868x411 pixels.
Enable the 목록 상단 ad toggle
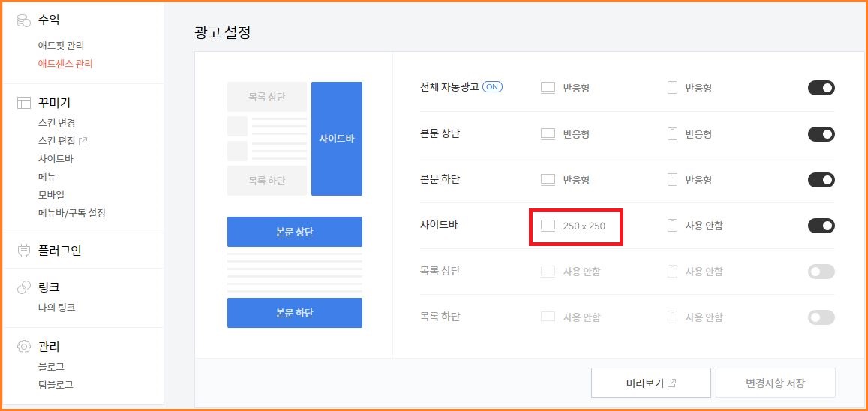[x=821, y=271]
